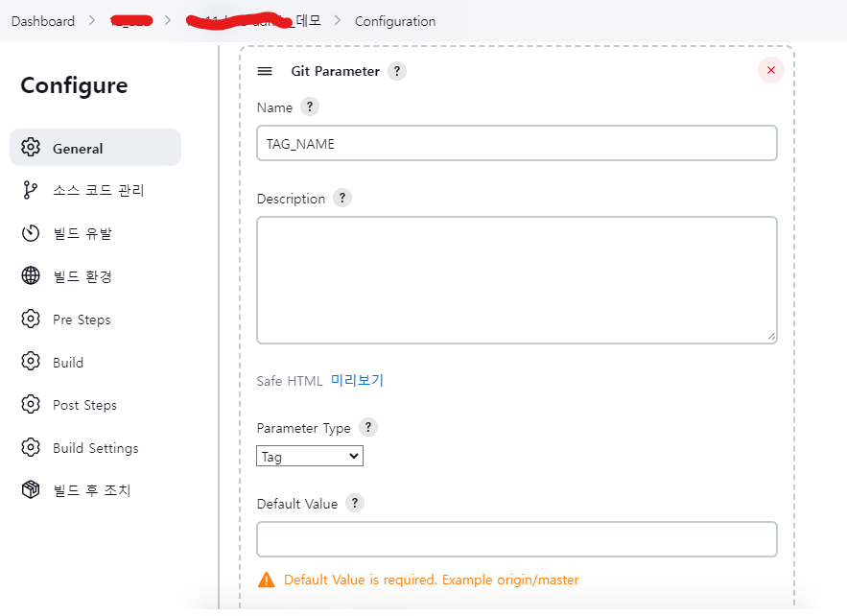Image resolution: width=847 pixels, height=616 pixels.
Task: Click the Name field containing TAG_NAME
Action: coord(517,143)
